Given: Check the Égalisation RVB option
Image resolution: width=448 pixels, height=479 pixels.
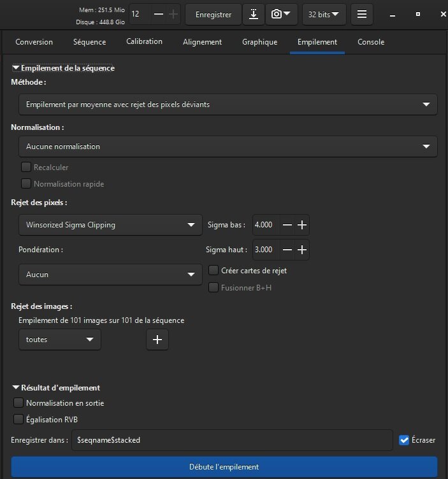Looking at the screenshot, I should [x=18, y=420].
